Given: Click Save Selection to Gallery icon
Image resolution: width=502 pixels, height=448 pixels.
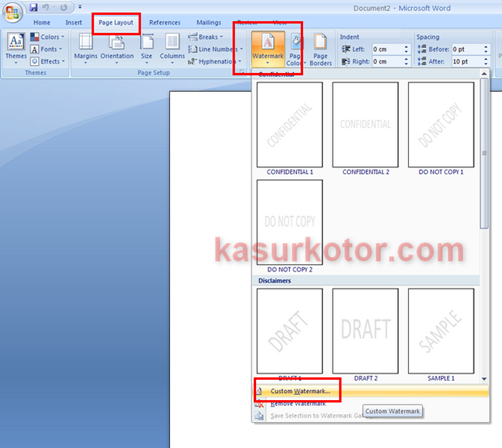Looking at the screenshot, I should tap(259, 416).
